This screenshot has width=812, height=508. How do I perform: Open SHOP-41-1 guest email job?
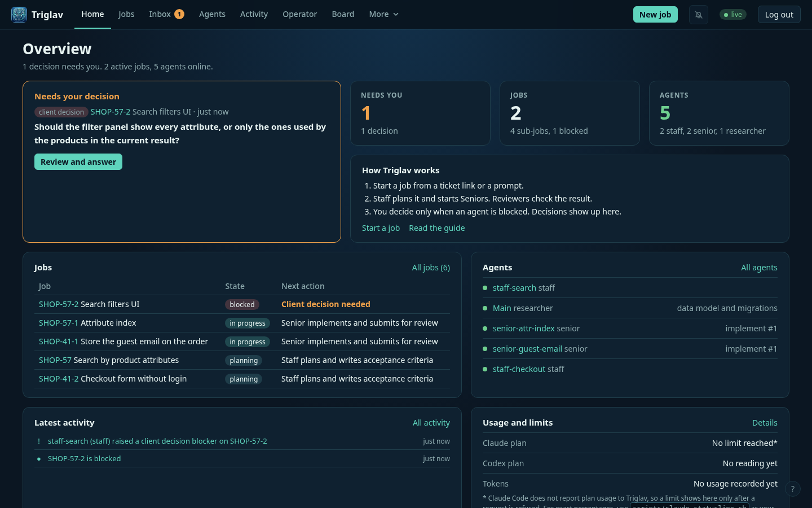[x=123, y=341]
